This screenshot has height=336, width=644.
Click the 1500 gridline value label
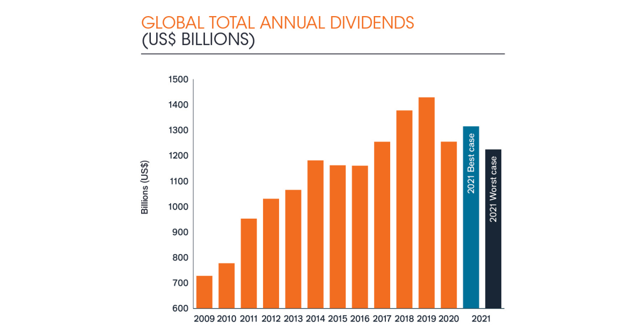[178, 79]
